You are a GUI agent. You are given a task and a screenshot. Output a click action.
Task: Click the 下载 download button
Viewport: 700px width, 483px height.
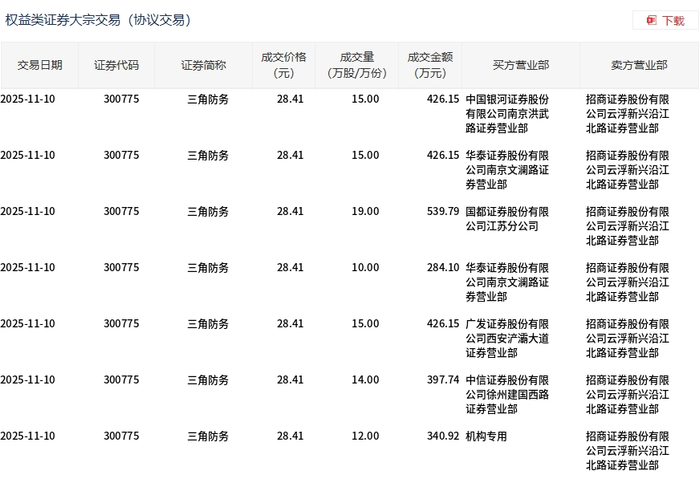point(665,21)
